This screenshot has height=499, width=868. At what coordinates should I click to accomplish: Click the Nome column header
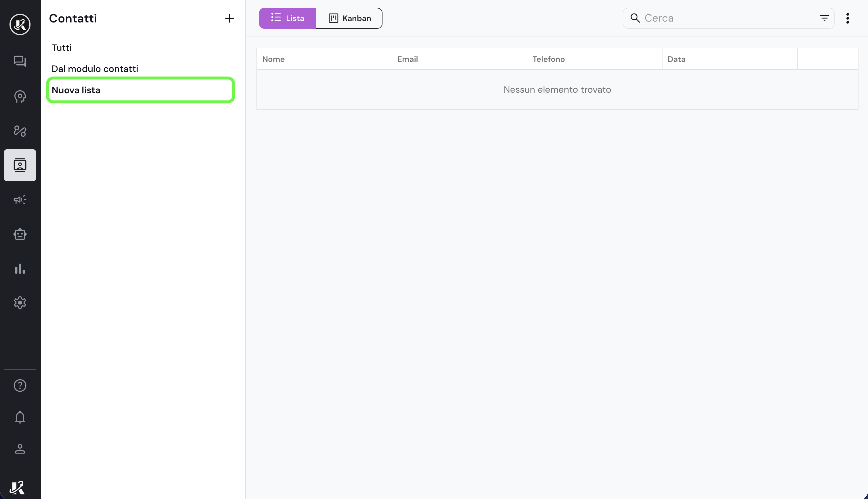coord(273,59)
